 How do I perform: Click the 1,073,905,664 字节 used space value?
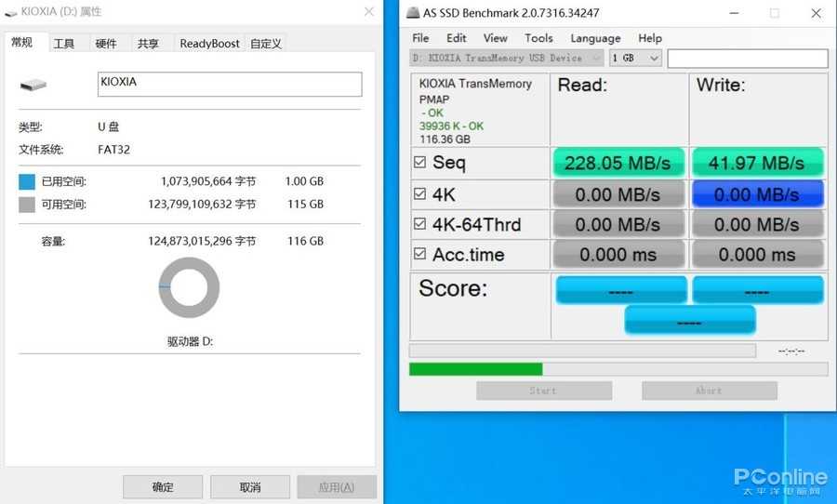click(x=208, y=181)
